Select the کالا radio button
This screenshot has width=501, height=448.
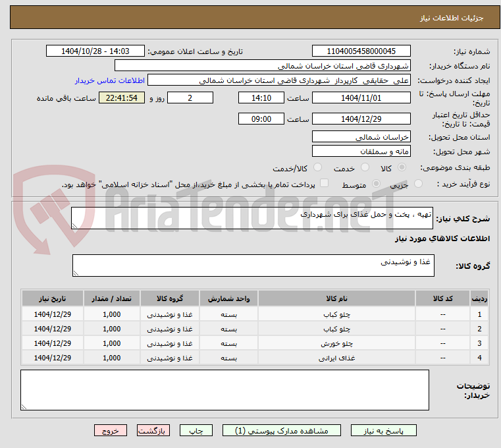402,167
